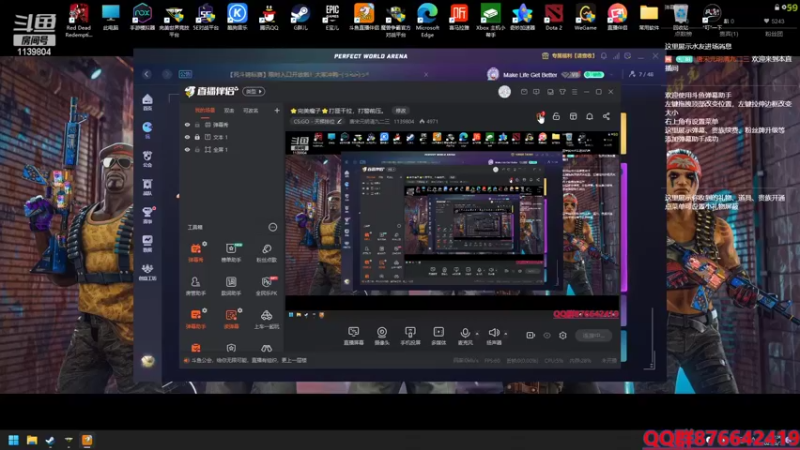The width and height of the screenshot is (800, 450).
Task: Launch the 房管助手 tool
Action: [195, 286]
